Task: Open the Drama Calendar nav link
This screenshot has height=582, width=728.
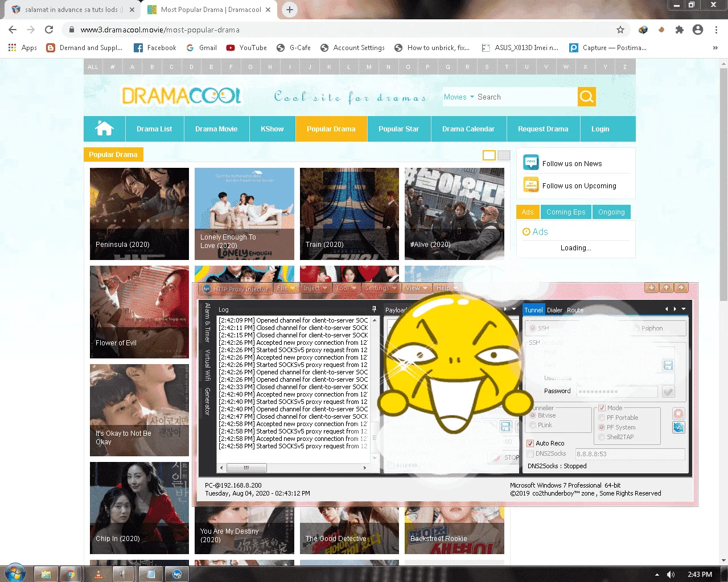Action: point(468,129)
